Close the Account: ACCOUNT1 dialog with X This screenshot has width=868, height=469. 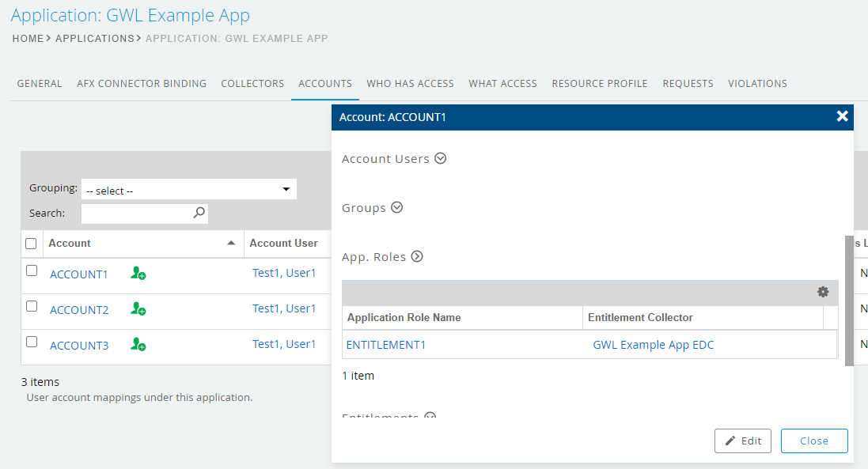(x=842, y=116)
